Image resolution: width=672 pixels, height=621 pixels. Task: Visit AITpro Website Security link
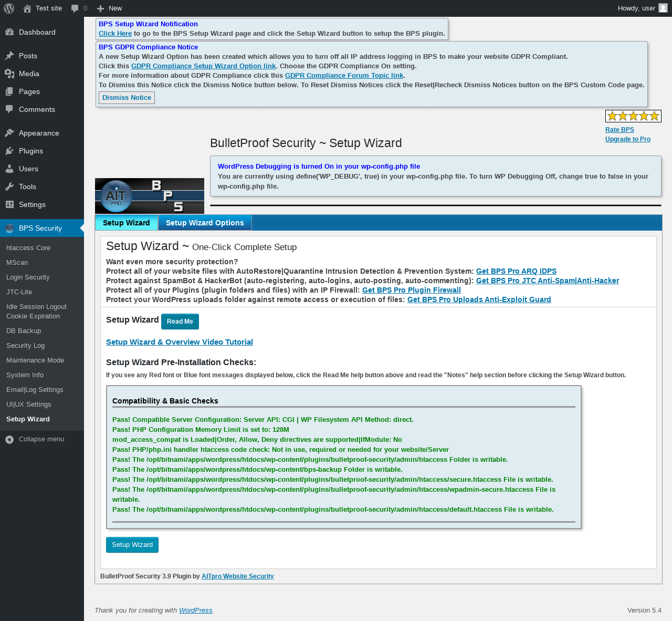point(238,576)
